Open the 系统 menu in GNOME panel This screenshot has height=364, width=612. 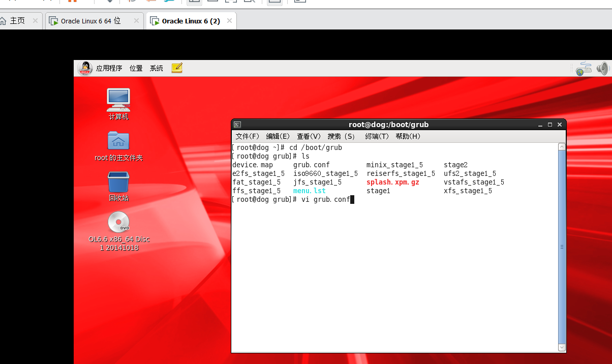coord(156,68)
